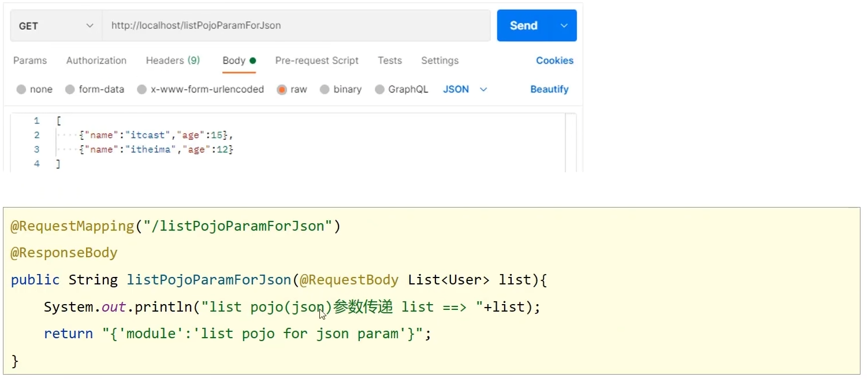Select the Body tab
This screenshot has height=381, width=868.
pyautogui.click(x=239, y=61)
